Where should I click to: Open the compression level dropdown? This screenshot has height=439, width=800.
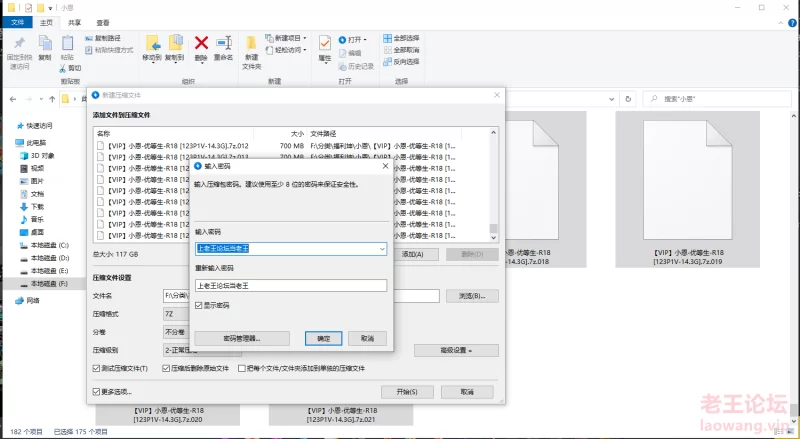click(x=202, y=350)
